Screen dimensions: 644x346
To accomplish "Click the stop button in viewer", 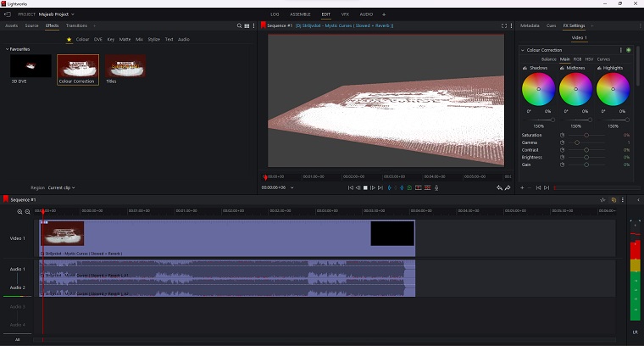I will point(365,187).
